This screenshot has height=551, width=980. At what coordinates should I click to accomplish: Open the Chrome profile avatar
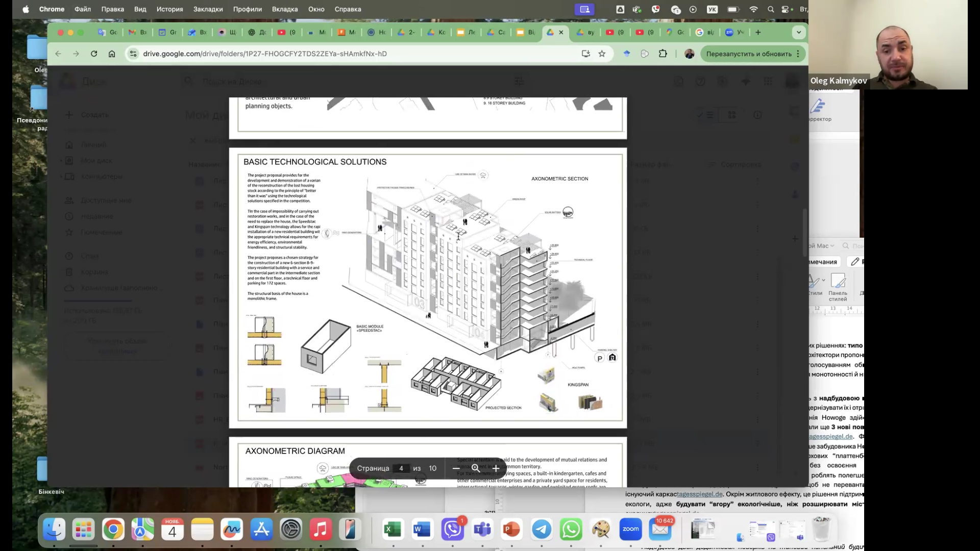pos(690,54)
